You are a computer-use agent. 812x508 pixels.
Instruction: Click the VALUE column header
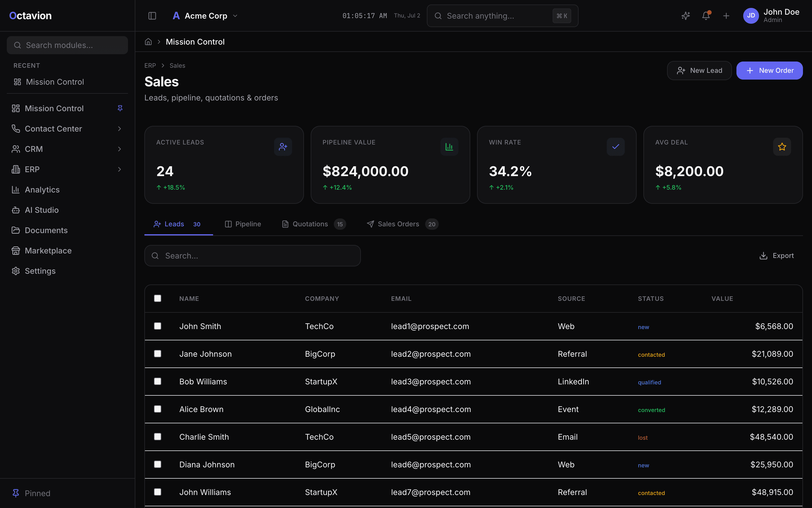click(722, 299)
